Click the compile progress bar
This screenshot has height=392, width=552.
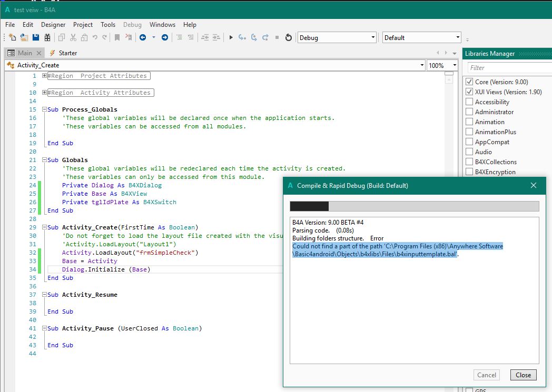414,206
